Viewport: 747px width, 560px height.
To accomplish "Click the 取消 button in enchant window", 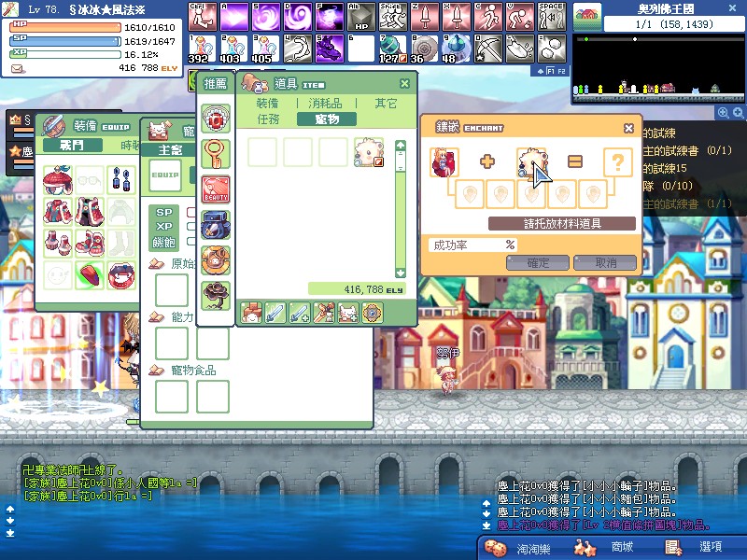I will (605, 263).
